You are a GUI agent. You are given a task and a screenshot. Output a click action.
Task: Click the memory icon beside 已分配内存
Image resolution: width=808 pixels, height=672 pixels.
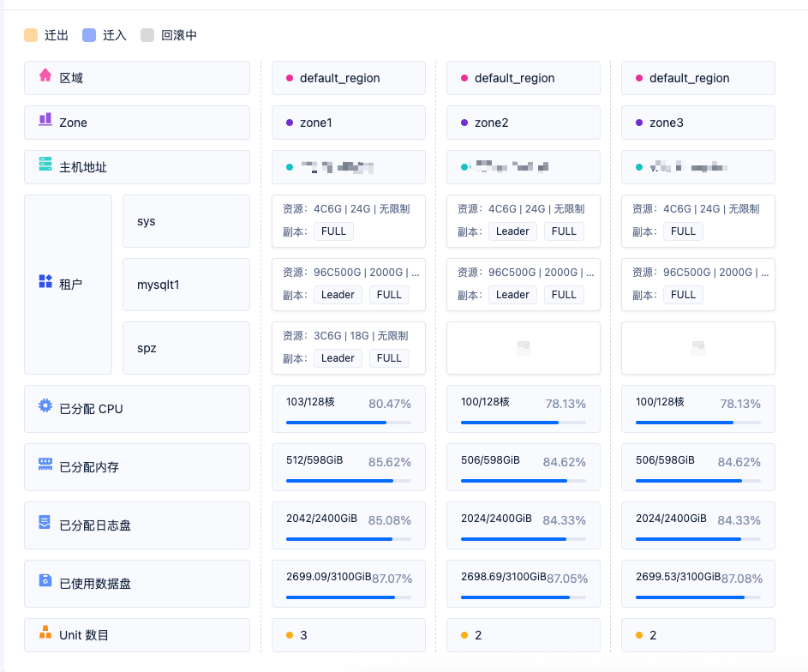point(45,465)
